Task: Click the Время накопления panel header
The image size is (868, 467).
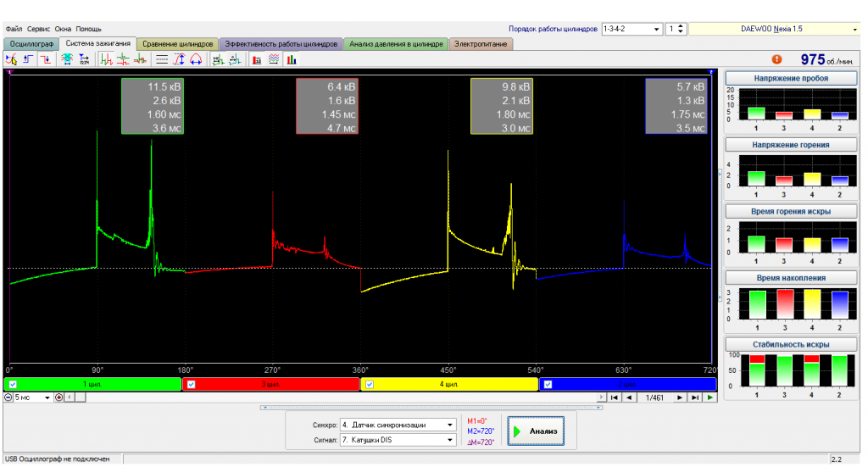Action: tap(791, 278)
